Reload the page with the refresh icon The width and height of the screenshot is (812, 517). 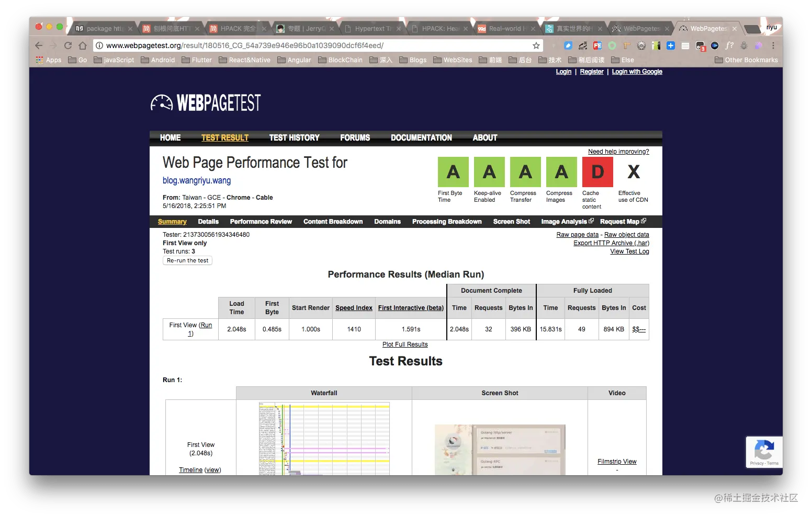[68, 45]
